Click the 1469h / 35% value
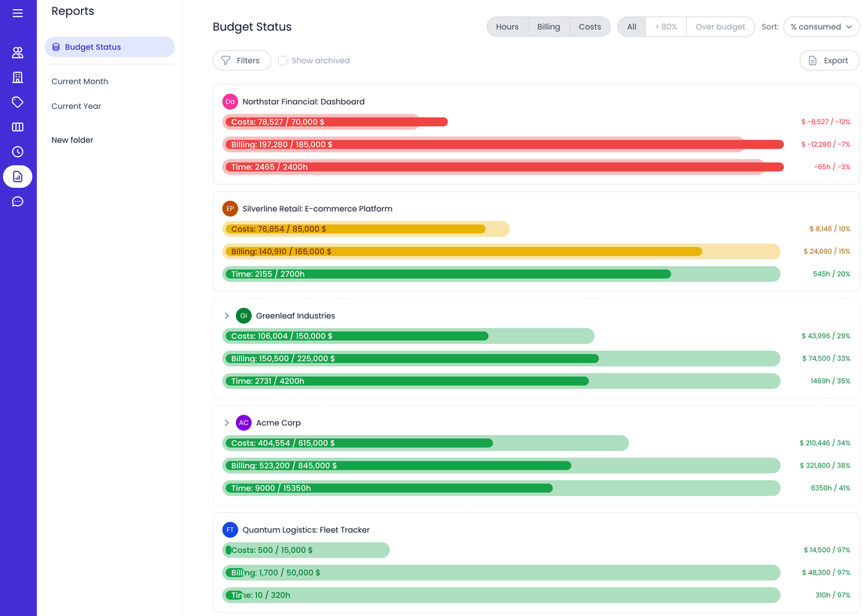The image size is (863, 616). 831,381
